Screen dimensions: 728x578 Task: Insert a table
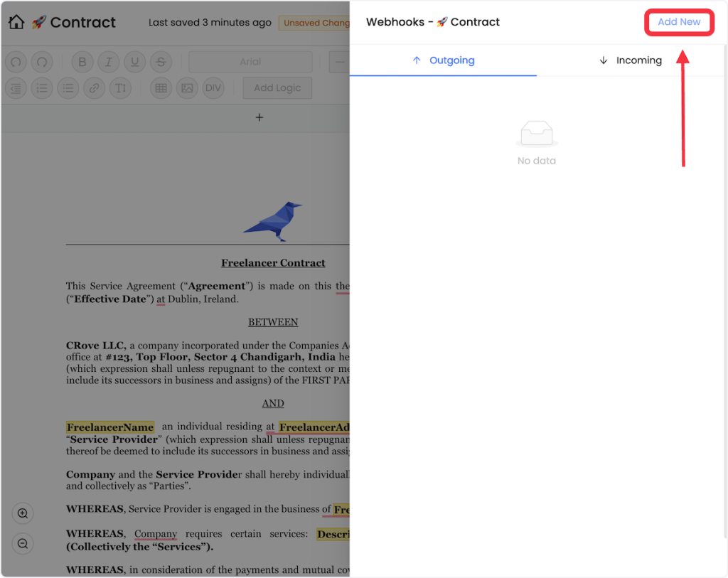point(161,88)
